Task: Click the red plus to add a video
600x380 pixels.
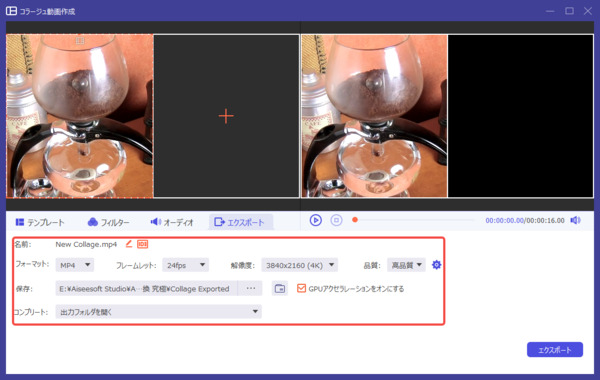Action: pos(226,116)
